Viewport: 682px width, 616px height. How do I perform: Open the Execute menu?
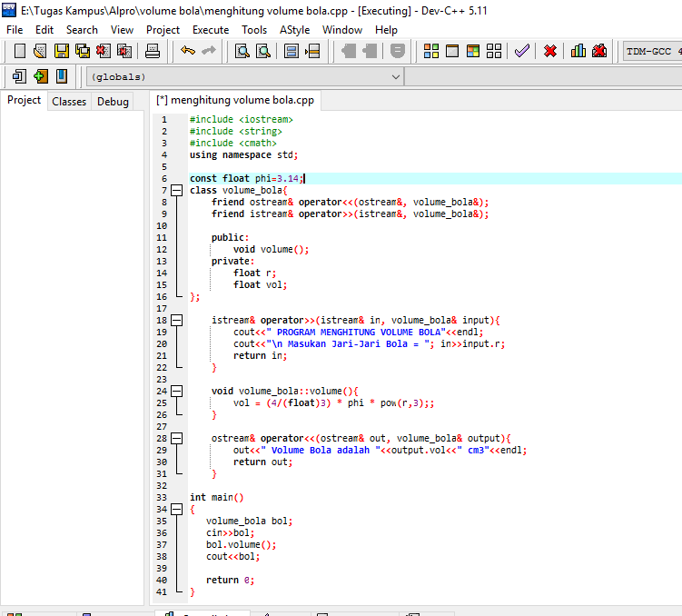click(x=211, y=30)
